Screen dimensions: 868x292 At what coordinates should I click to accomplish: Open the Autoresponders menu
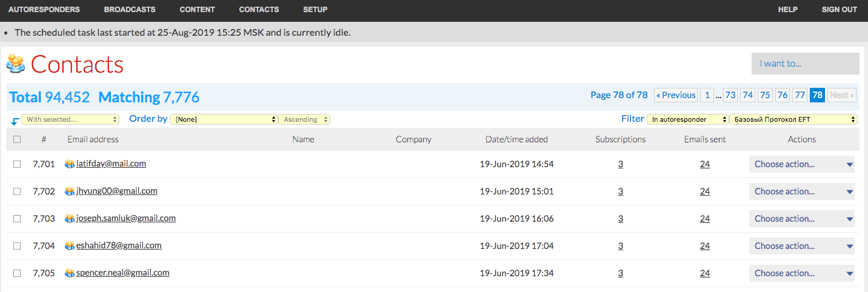pyautogui.click(x=44, y=10)
